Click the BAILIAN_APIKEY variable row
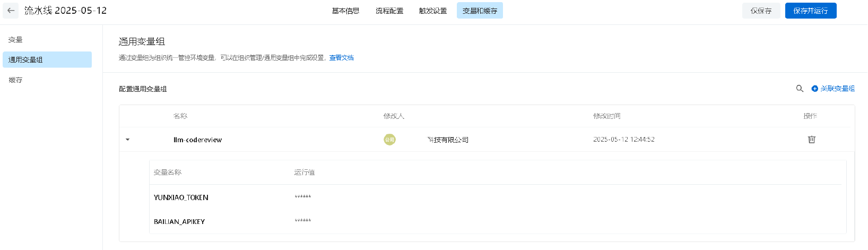This screenshot has height=250, width=868. (497, 221)
